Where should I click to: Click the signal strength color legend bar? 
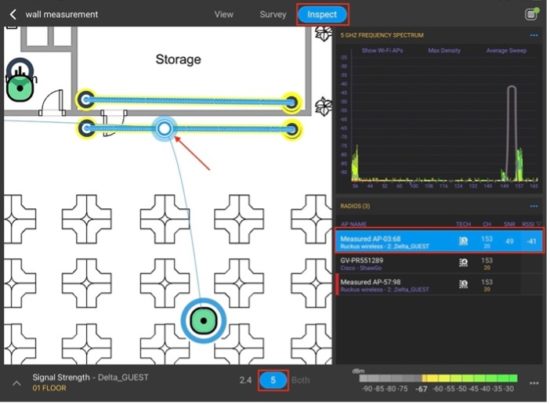(438, 378)
